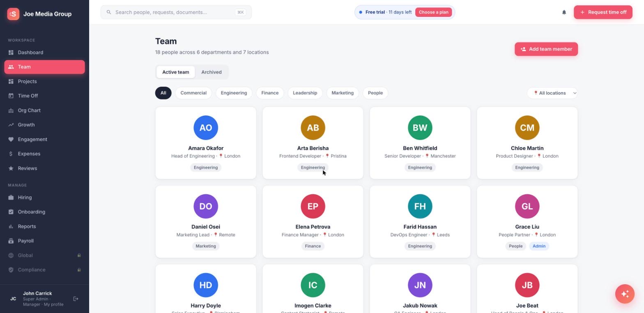644x313 pixels.
Task: Open Imogen Clarke's team card
Action: (313, 288)
